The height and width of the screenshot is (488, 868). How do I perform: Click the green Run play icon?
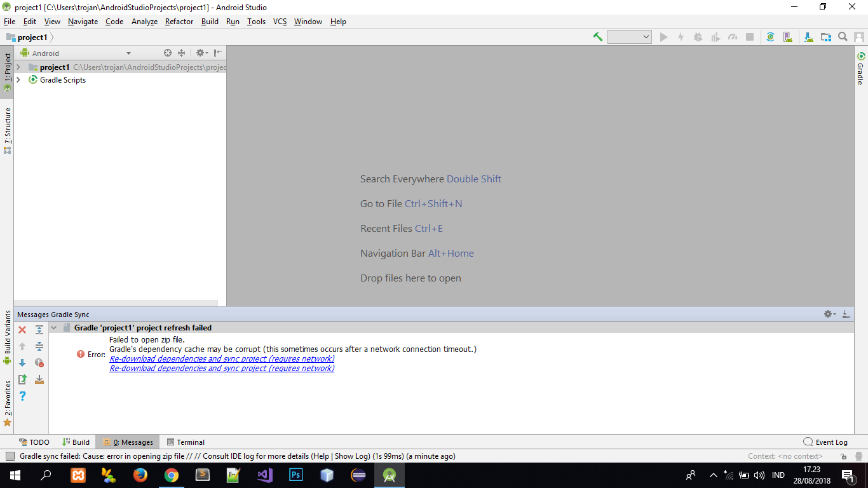coord(664,37)
